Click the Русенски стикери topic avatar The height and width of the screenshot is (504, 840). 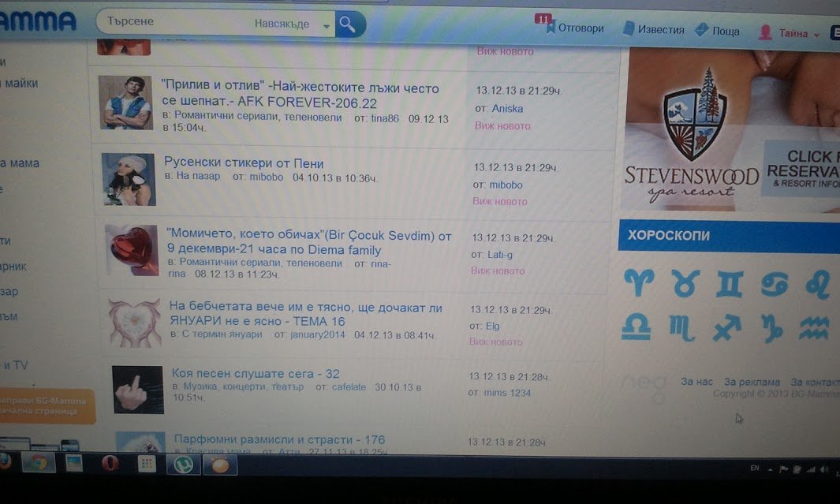129,179
